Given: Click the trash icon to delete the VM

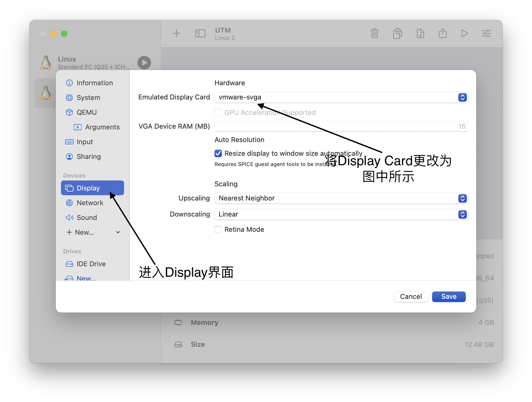Looking at the screenshot, I should pyautogui.click(x=374, y=33).
